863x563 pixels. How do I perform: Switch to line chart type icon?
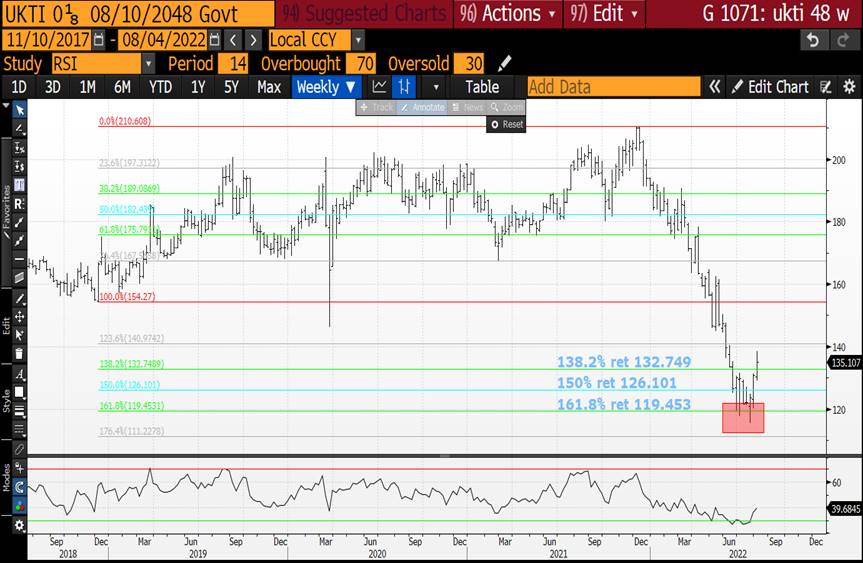coord(379,87)
